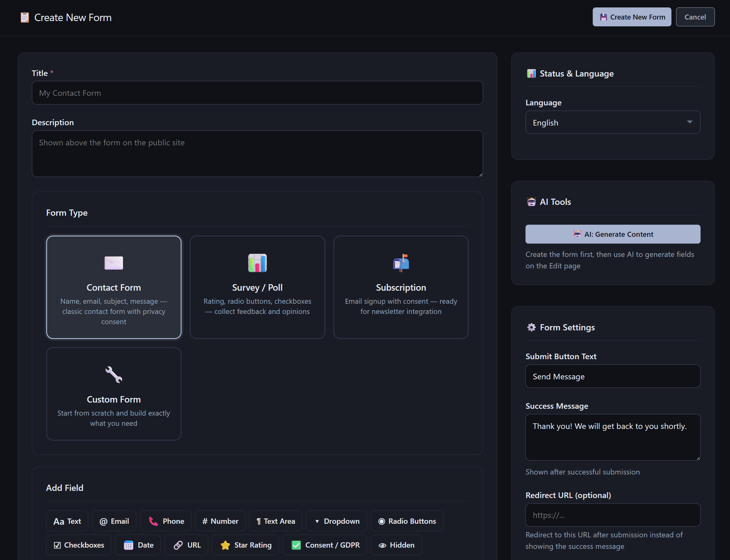This screenshot has width=730, height=560.
Task: Focus the Redirect URL input field
Action: [613, 515]
